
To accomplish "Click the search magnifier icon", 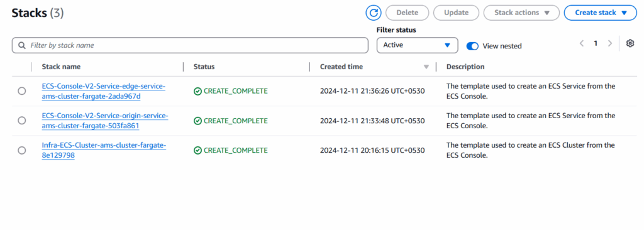I will [22, 45].
